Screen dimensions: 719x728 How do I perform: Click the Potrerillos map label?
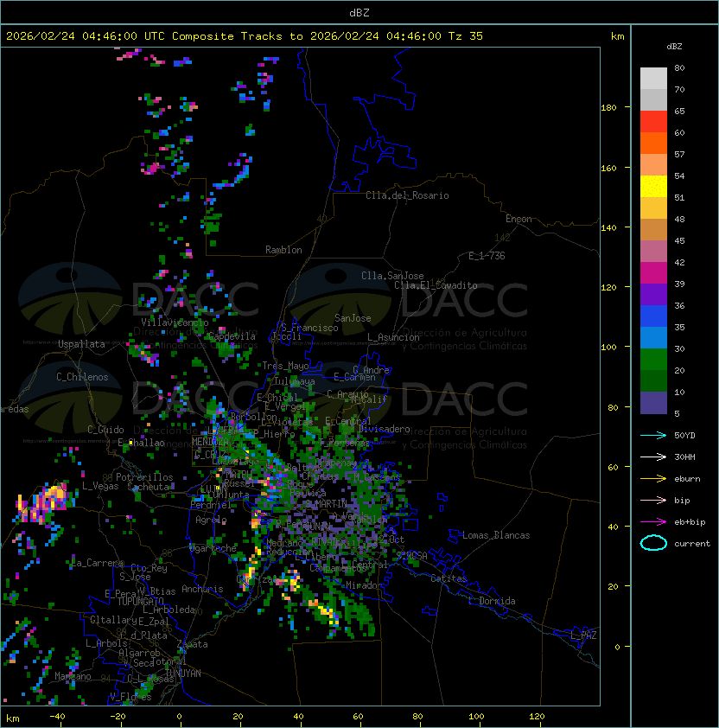144,477
